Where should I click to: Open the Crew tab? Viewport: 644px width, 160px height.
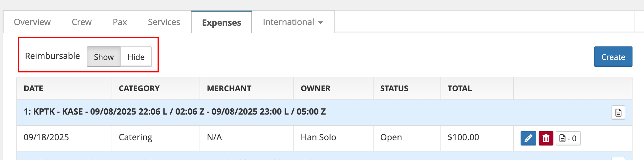(81, 22)
